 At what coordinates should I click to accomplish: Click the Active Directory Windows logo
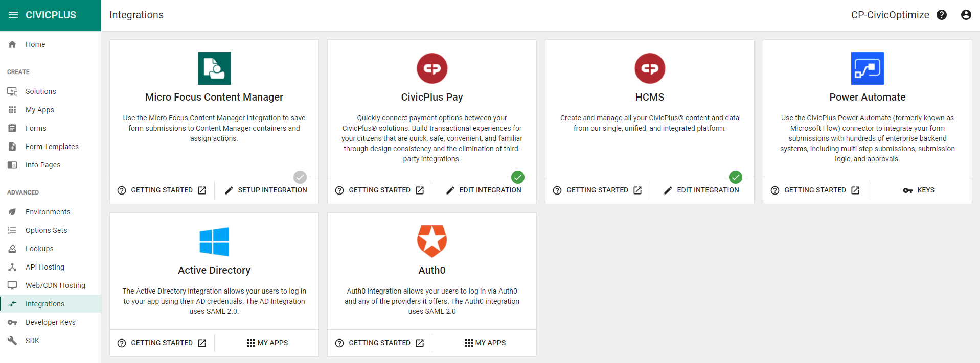[214, 241]
